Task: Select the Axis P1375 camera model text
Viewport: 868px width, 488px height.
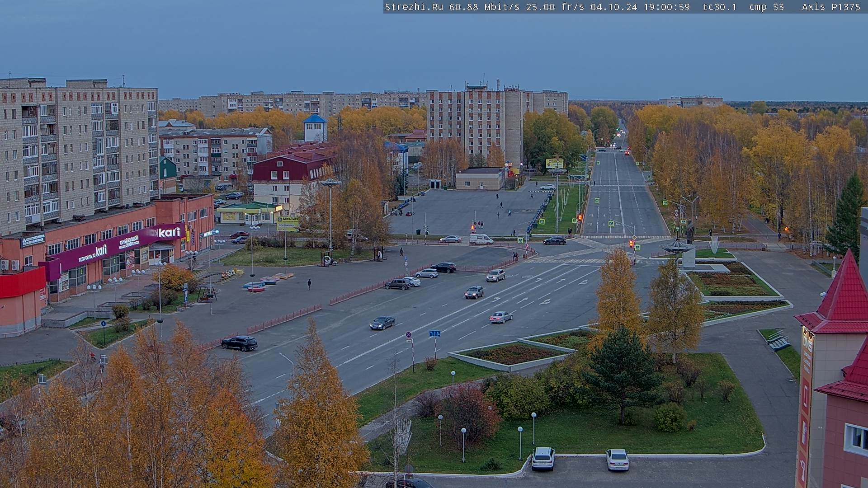Action: coord(831,7)
